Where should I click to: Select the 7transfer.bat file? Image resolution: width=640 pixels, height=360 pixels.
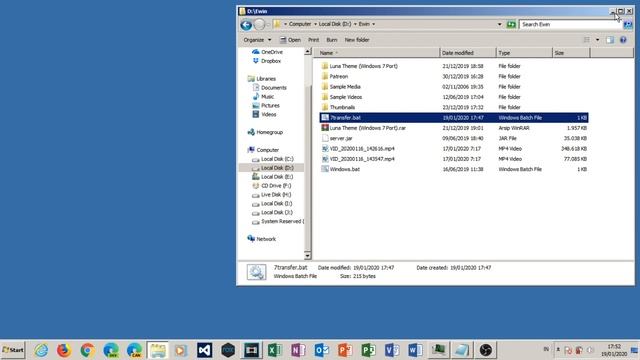[453, 118]
